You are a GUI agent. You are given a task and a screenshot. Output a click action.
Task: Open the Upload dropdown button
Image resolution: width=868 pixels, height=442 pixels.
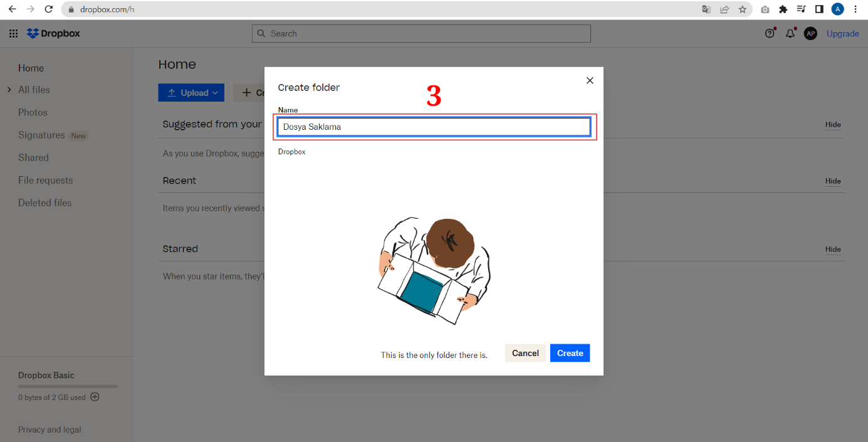pos(191,93)
